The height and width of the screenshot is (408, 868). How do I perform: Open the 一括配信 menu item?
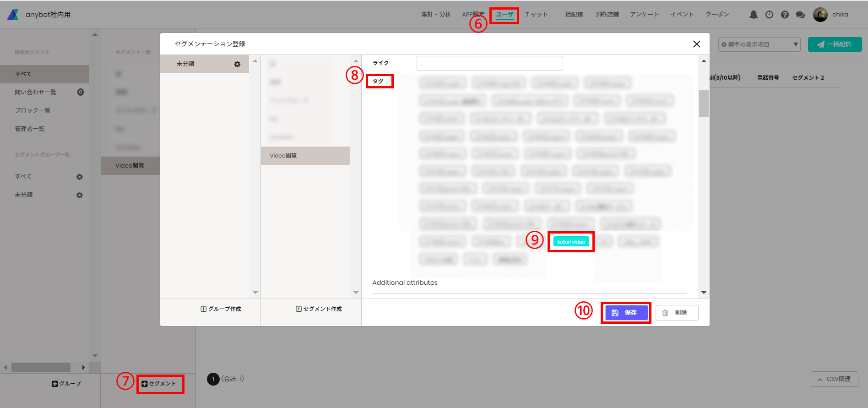571,15
